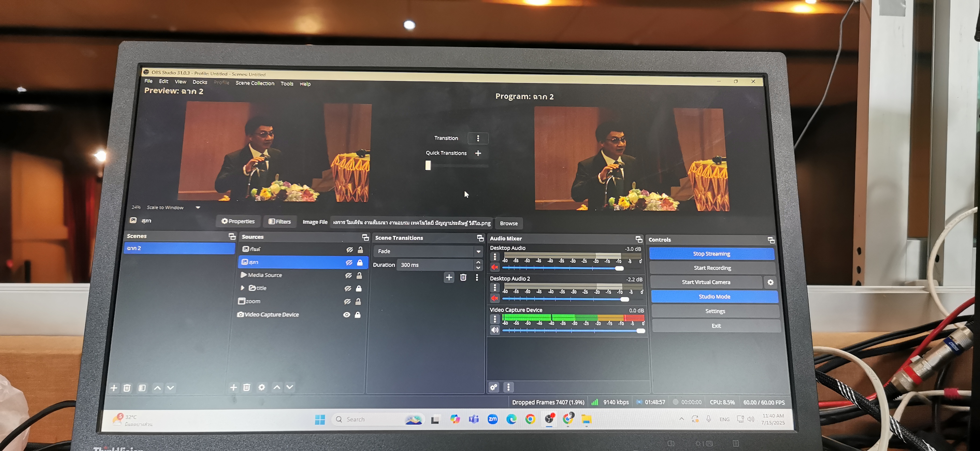This screenshot has width=980, height=451.
Task: Open Scale to Window dropdown
Action: (198, 208)
